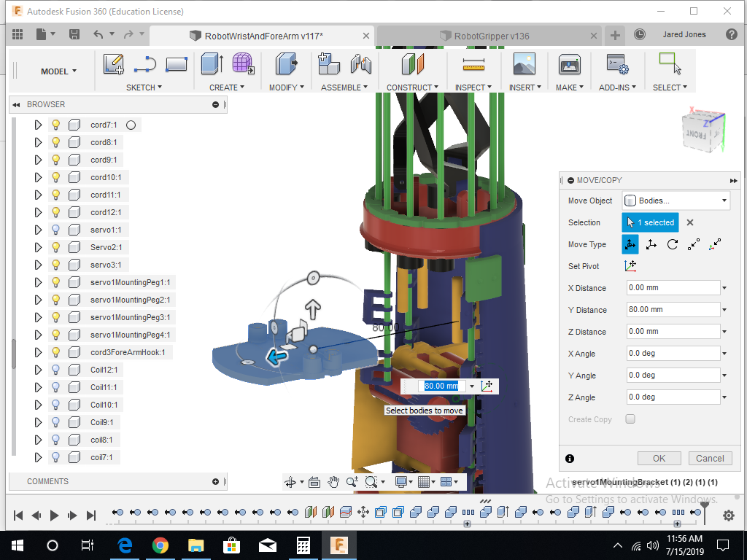Open the Y Distance dropdown arrow
747x560 pixels.
724,310
